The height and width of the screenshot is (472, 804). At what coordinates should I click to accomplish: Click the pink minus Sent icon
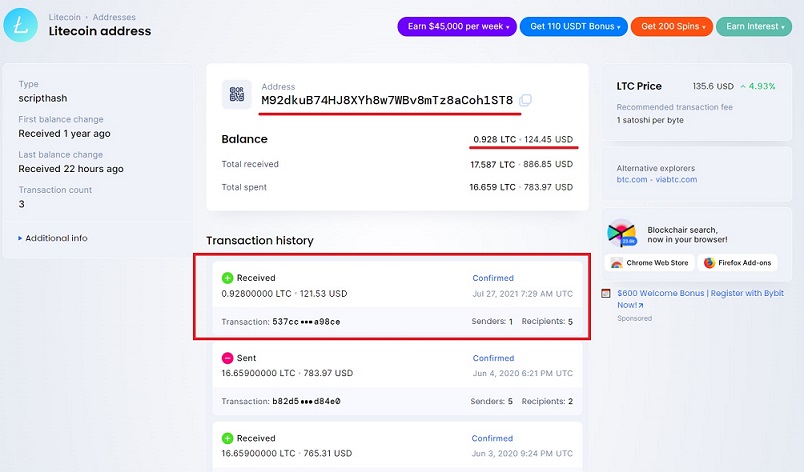tap(227, 358)
